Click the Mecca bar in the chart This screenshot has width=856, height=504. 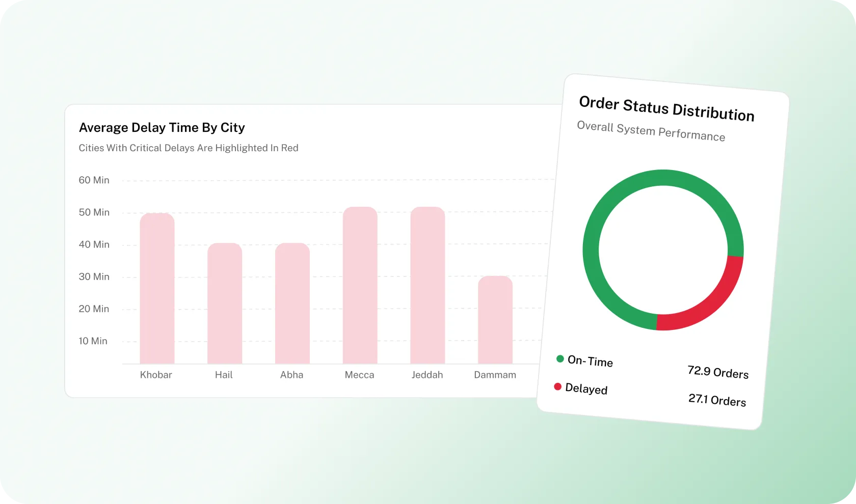tap(359, 285)
